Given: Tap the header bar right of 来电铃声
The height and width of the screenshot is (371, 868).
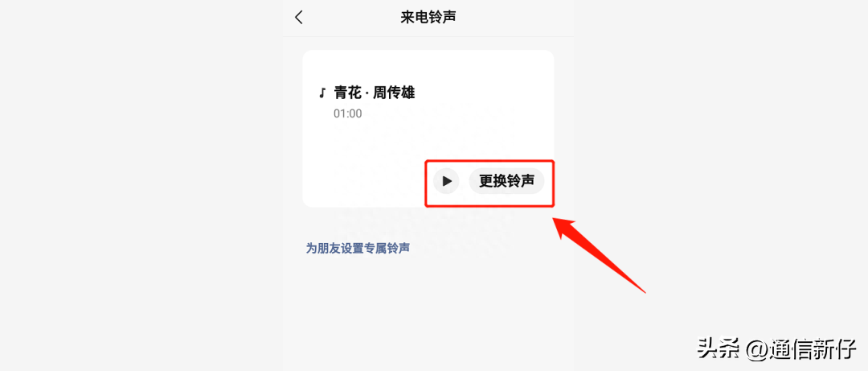Looking at the screenshot, I should pyautogui.click(x=515, y=17).
